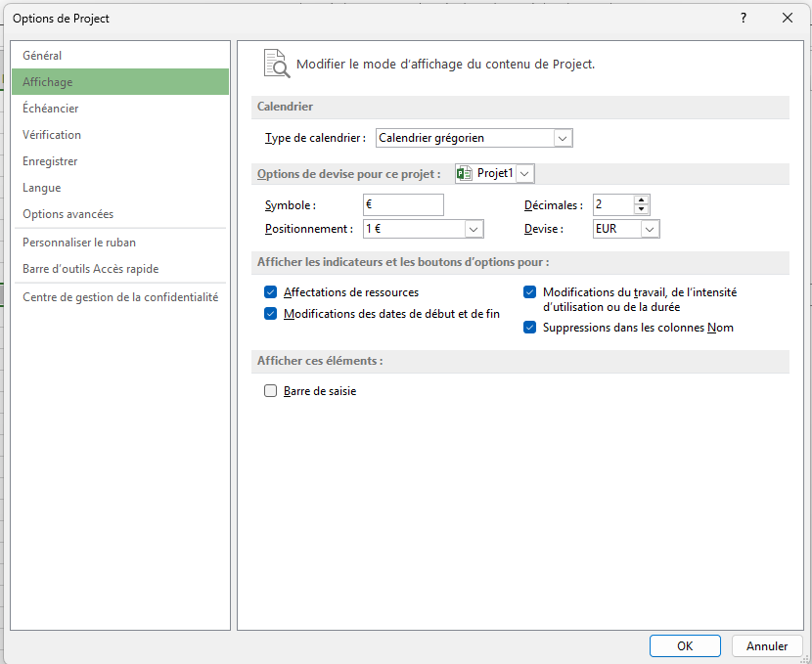812x664 pixels.
Task: Uncheck Modifications des dates de début et de fin
Action: (270, 313)
